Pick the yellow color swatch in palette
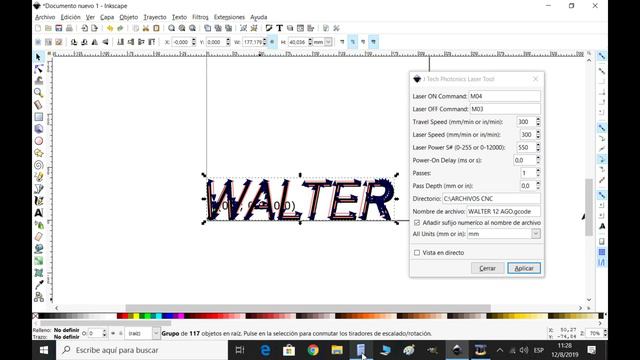 point(136,316)
